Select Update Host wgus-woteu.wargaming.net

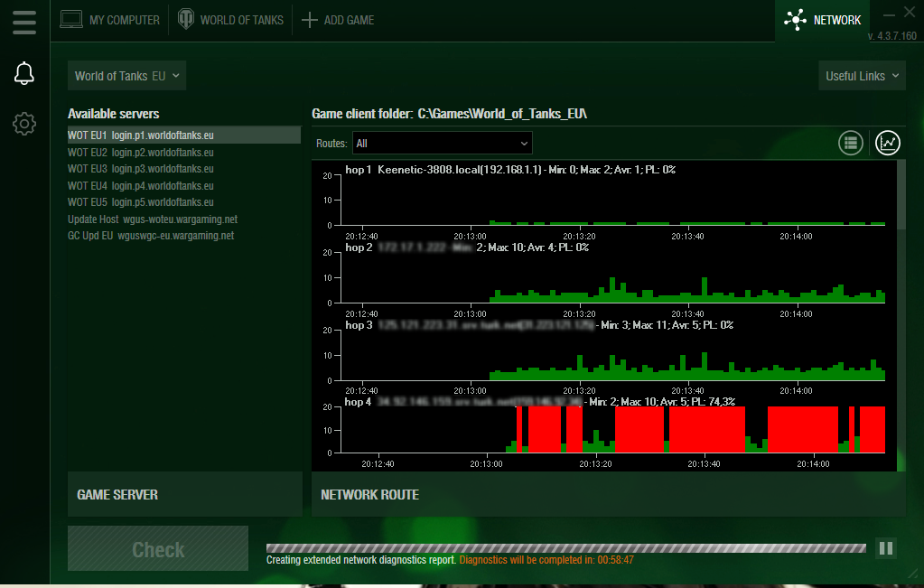pos(184,219)
